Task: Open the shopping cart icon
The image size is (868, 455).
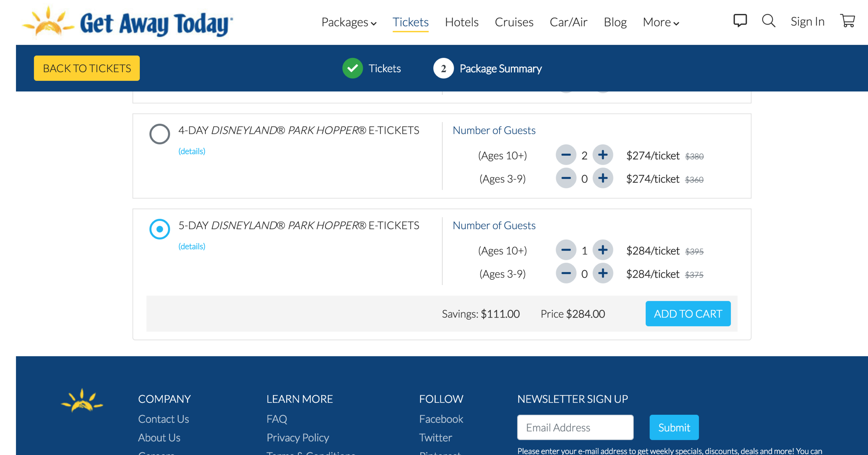Action: [x=847, y=21]
